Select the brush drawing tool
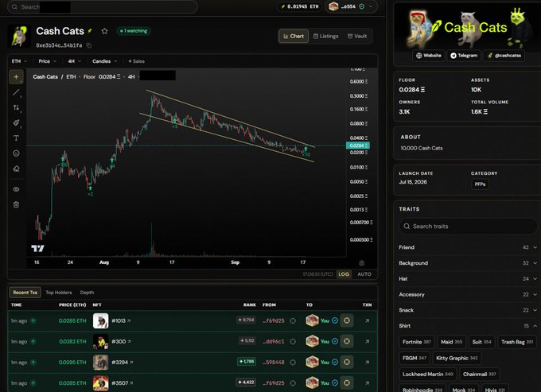Image resolution: width=541 pixels, height=392 pixels. 16,122
